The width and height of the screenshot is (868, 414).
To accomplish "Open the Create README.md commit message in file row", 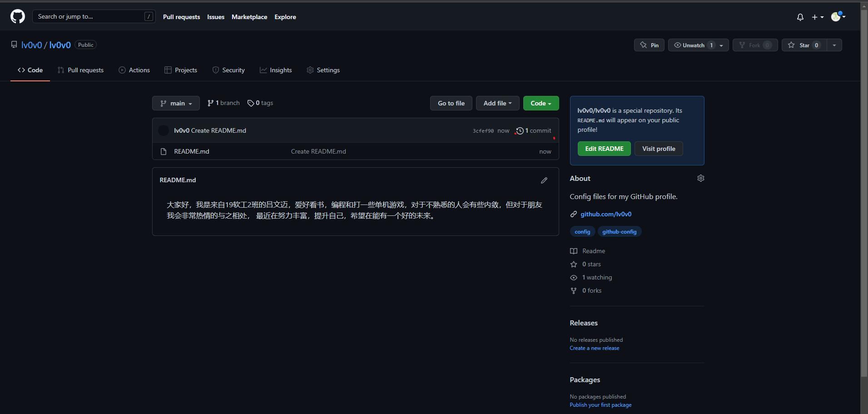I will click(x=318, y=151).
